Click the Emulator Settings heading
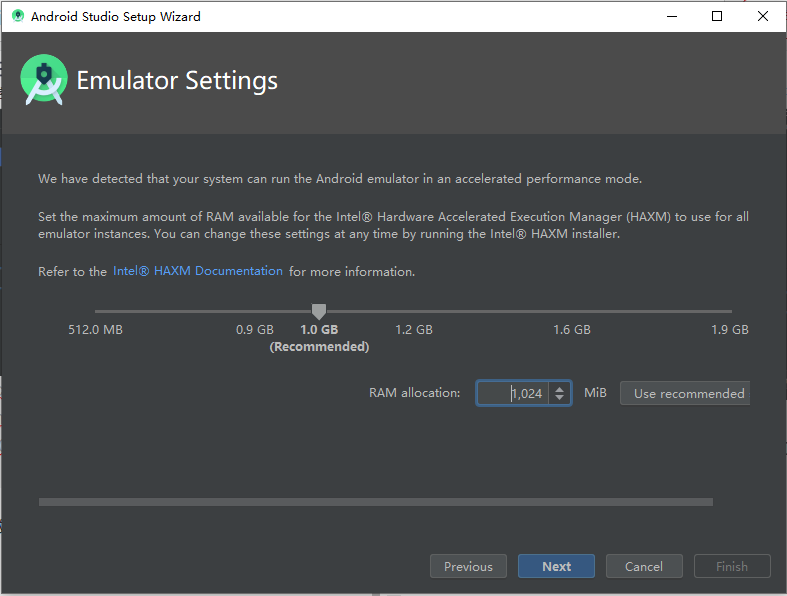 pos(177,80)
